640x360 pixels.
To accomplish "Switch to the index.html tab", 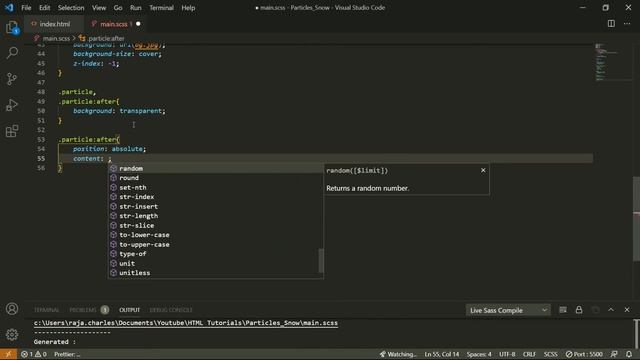I will 54,24.
